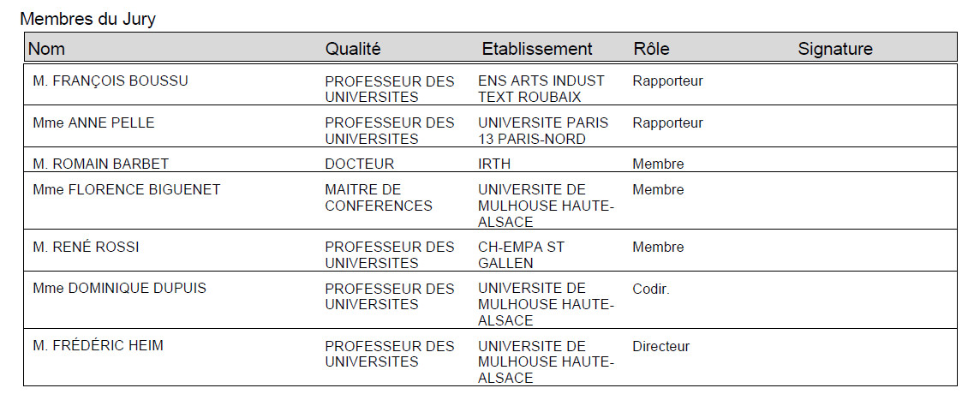Click the Qualité column header
Image resolution: width=980 pixels, height=406 pixels.
tap(352, 49)
